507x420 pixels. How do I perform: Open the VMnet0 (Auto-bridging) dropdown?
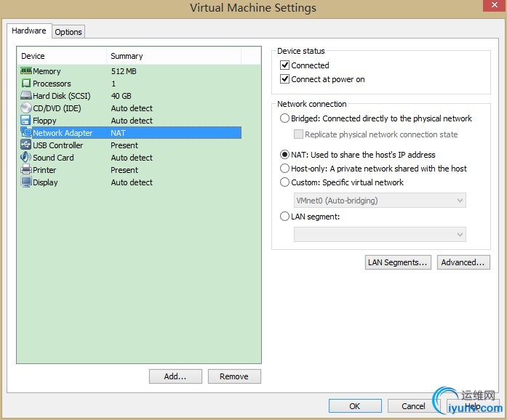pos(380,201)
